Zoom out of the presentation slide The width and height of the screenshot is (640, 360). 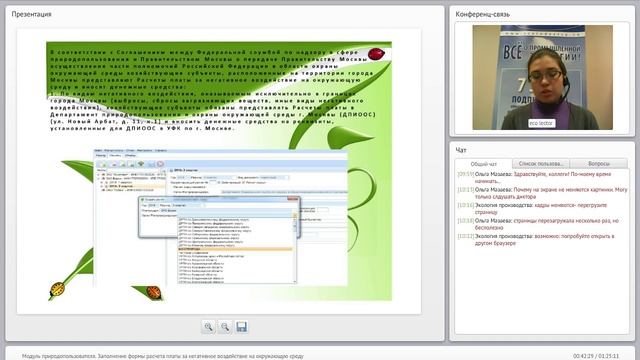(x=225, y=327)
